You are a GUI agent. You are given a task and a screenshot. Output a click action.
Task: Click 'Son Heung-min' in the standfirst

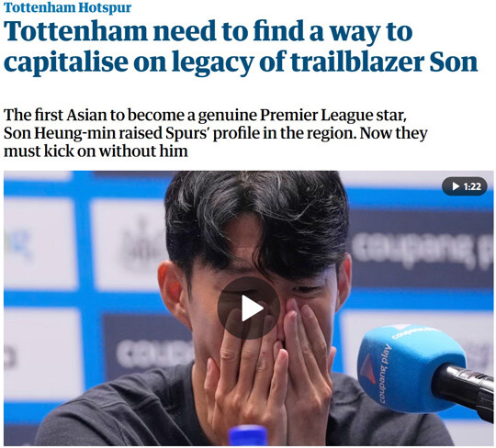click(60, 133)
